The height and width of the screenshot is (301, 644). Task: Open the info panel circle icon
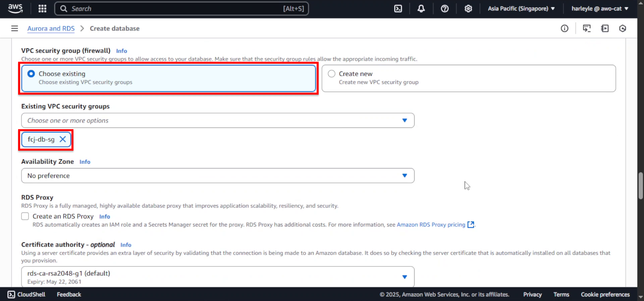[x=565, y=29]
